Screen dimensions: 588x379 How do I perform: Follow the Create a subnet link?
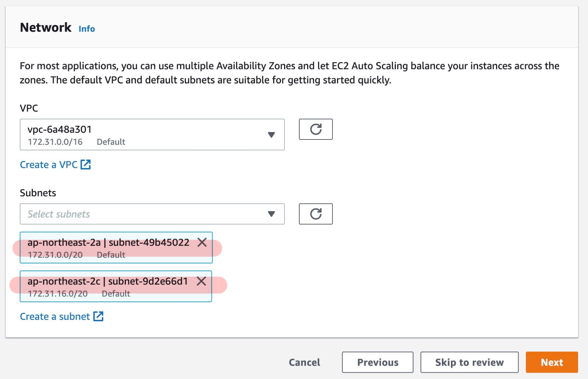pos(55,316)
